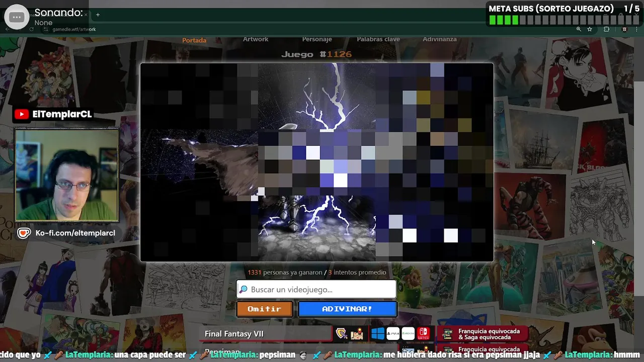
Task: Open the browser three-dot menu
Action: click(x=635, y=29)
